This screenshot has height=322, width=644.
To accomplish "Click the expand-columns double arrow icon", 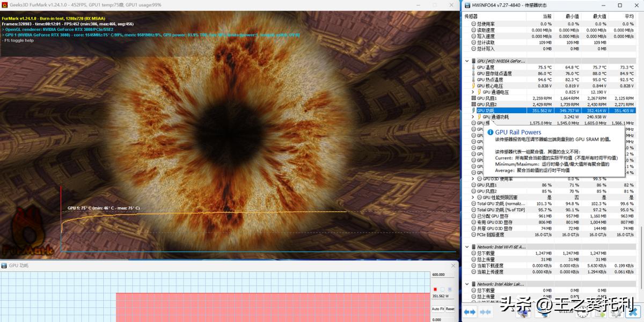I will click(x=470, y=312).
